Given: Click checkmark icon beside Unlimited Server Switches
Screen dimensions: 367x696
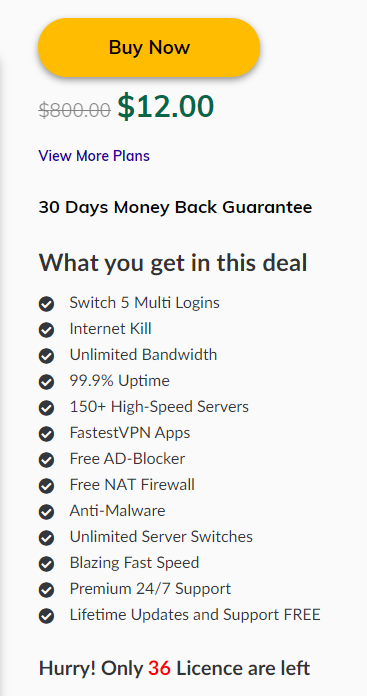Looking at the screenshot, I should (46, 538).
